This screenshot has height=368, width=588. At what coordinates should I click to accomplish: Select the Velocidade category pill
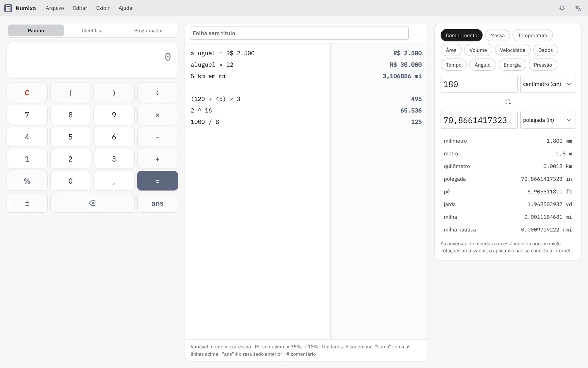pos(513,50)
